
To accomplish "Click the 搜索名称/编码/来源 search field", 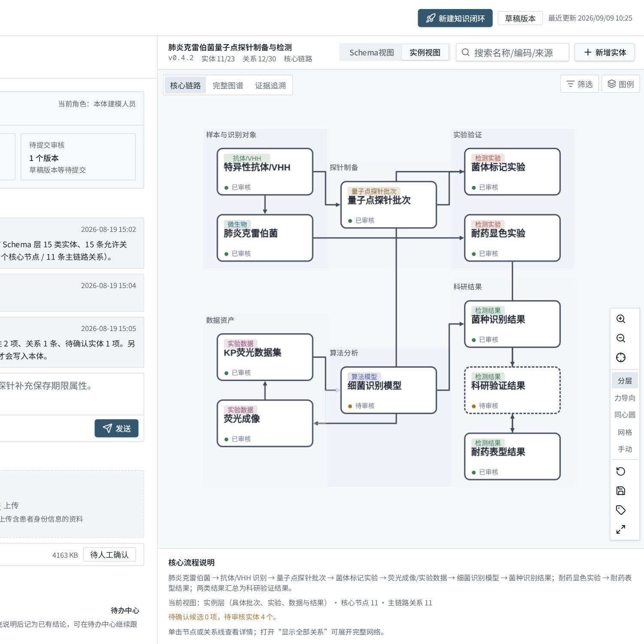I will coord(513,52).
